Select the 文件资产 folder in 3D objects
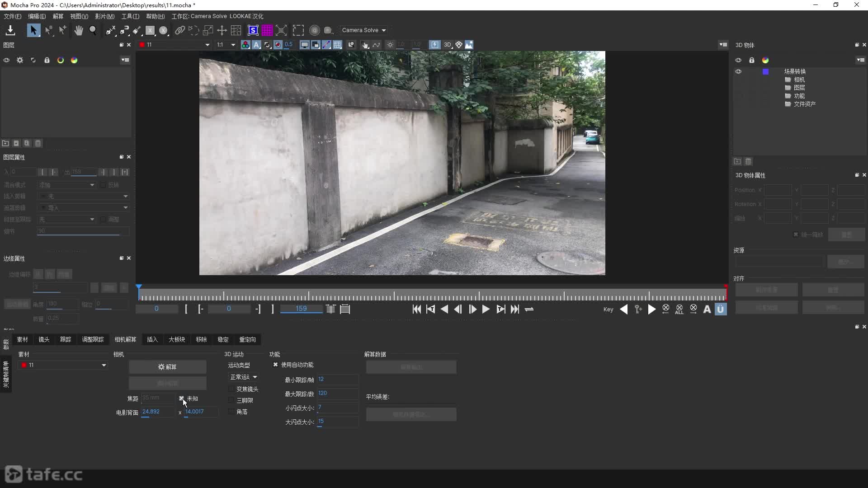 pos(800,104)
